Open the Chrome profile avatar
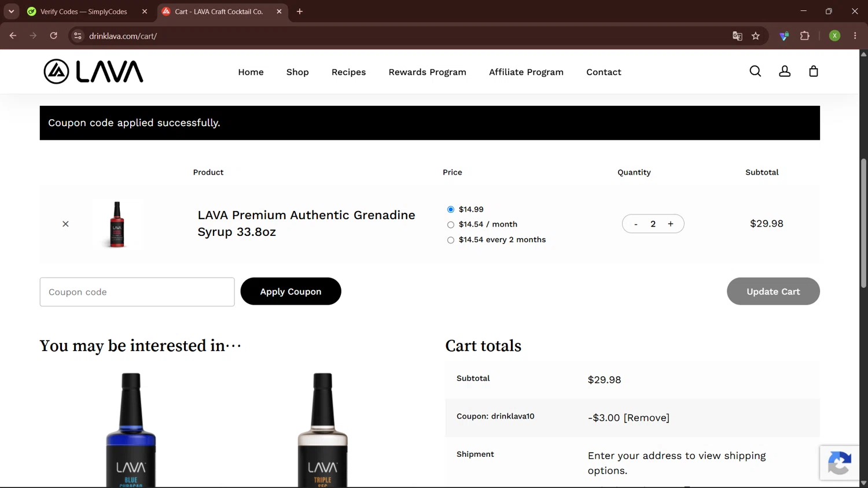This screenshot has width=868, height=488. click(x=834, y=36)
